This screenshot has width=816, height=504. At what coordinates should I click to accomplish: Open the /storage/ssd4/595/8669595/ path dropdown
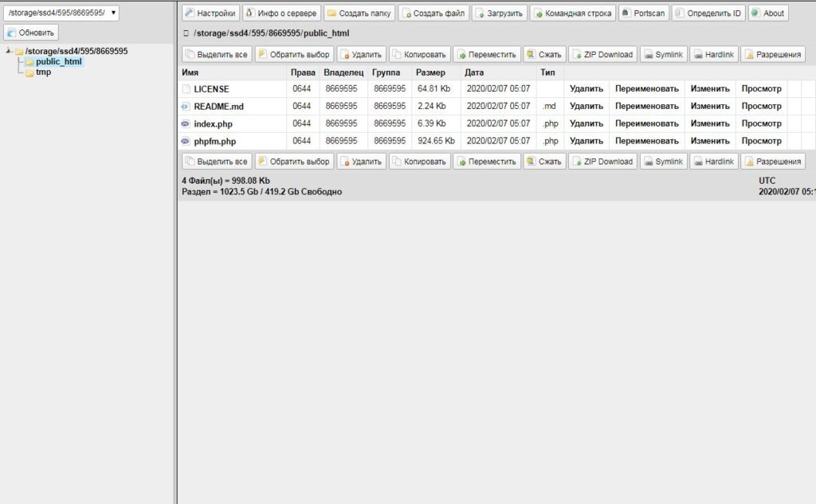tap(61, 13)
